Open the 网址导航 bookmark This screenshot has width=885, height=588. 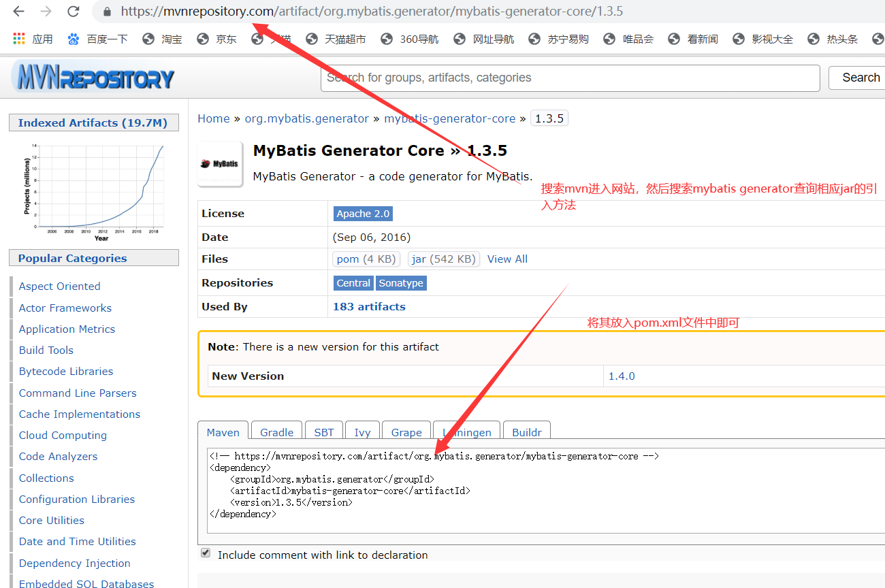483,39
